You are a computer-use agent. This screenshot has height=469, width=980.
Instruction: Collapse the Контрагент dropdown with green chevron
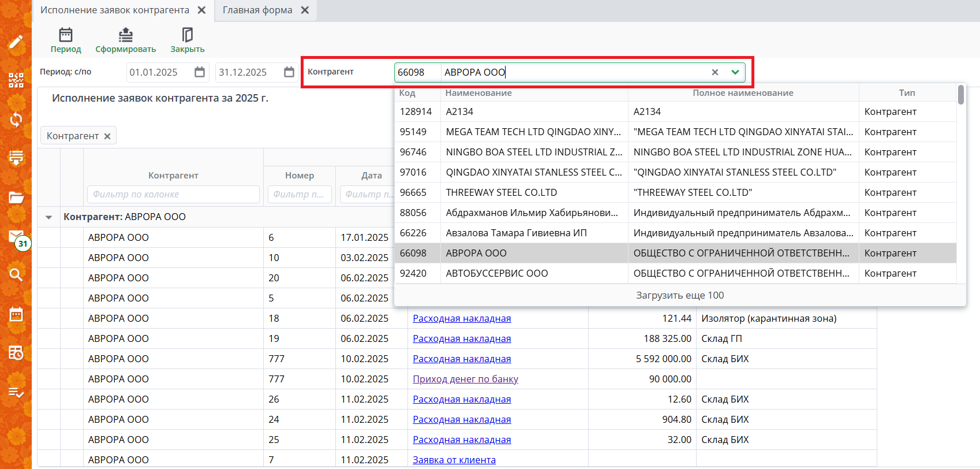pyautogui.click(x=735, y=72)
